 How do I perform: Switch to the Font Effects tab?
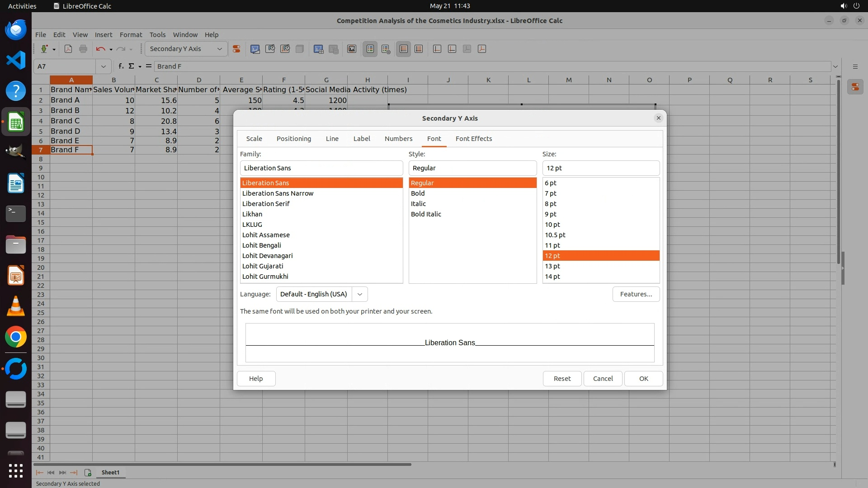[473, 139]
